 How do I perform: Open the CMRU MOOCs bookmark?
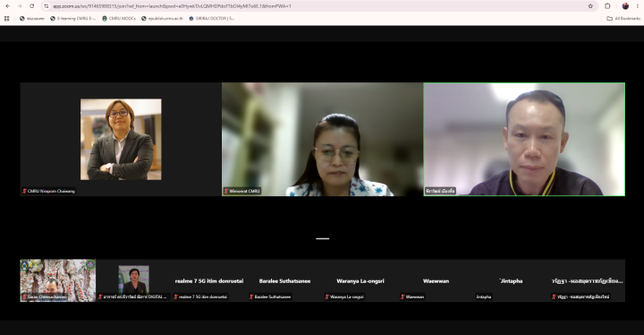(x=119, y=19)
